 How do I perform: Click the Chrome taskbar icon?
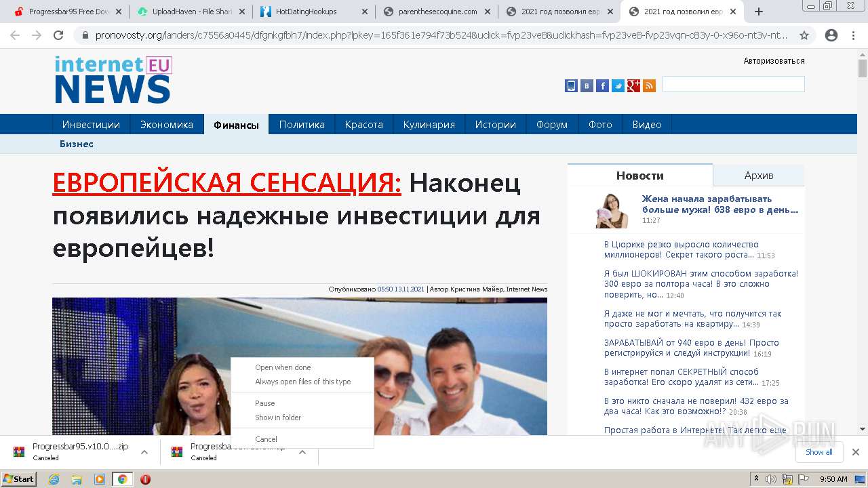(122, 479)
